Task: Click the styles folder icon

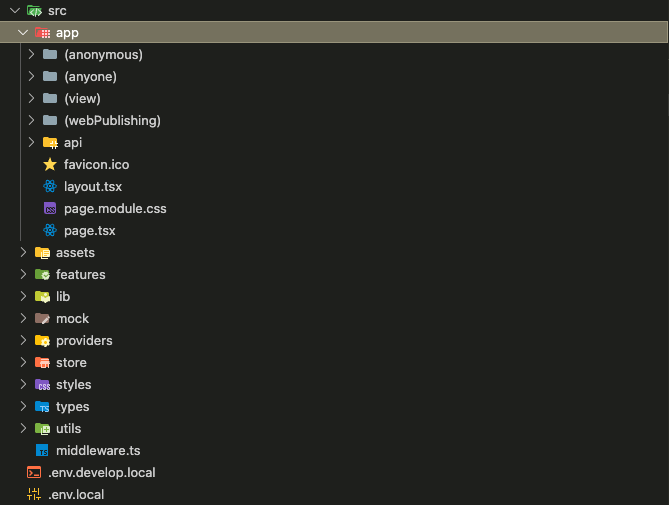Action: 42,384
